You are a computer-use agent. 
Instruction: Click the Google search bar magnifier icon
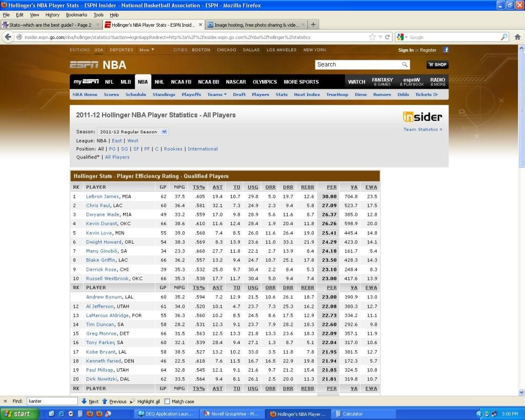pos(504,37)
